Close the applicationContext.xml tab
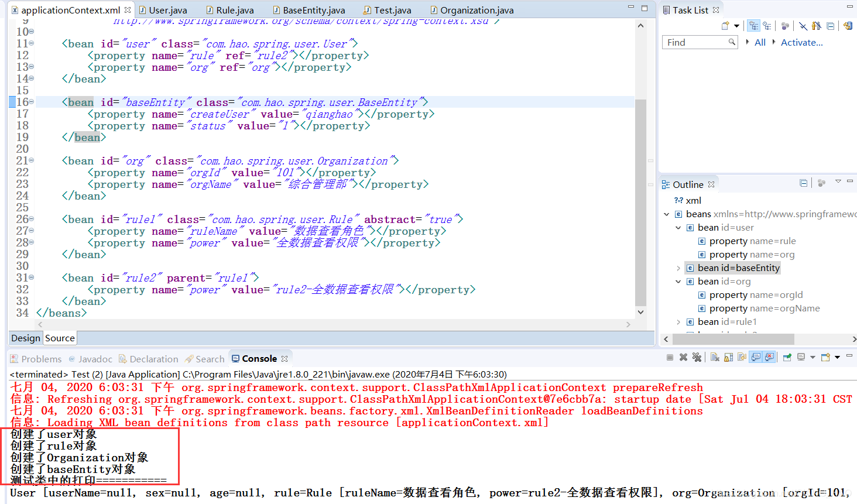 [128, 10]
